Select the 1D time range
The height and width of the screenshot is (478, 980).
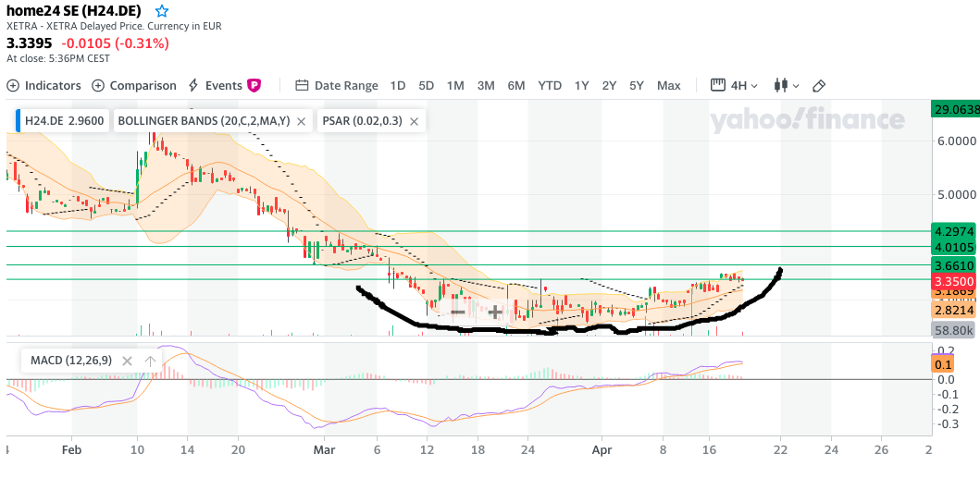398,86
